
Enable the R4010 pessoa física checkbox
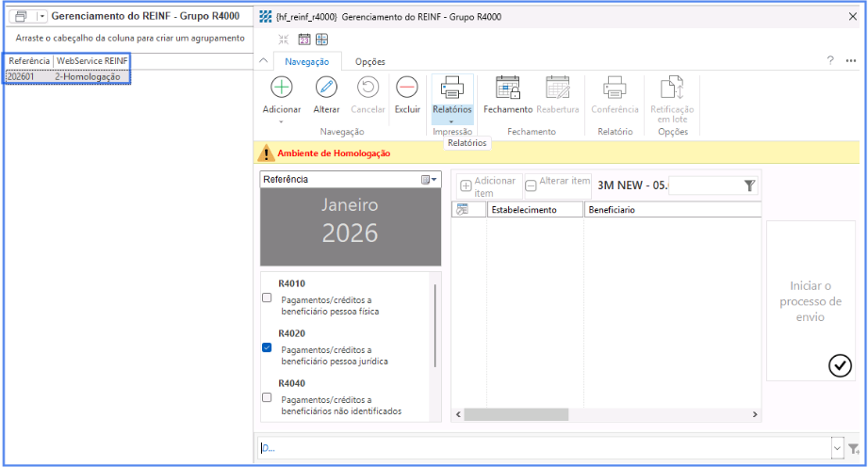tap(267, 298)
